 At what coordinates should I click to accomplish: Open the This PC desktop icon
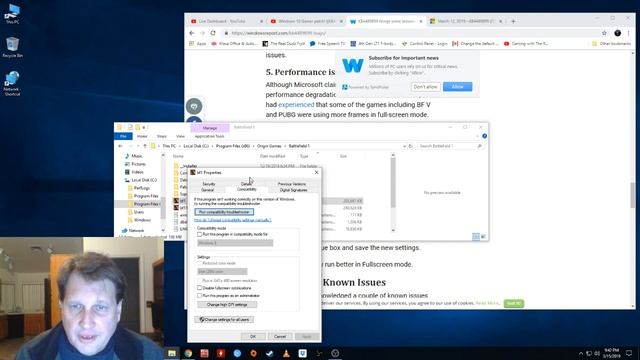click(x=12, y=13)
